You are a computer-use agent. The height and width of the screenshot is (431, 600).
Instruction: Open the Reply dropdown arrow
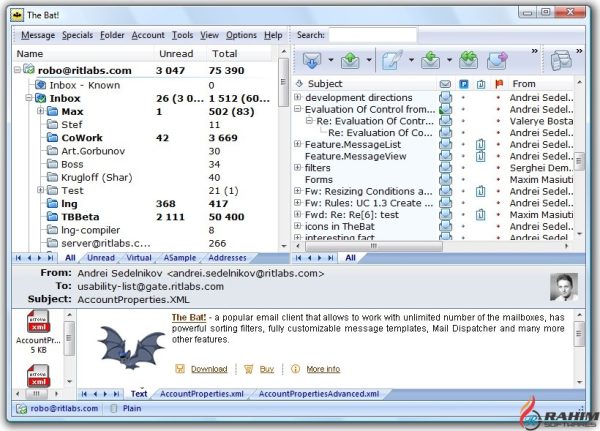449,60
